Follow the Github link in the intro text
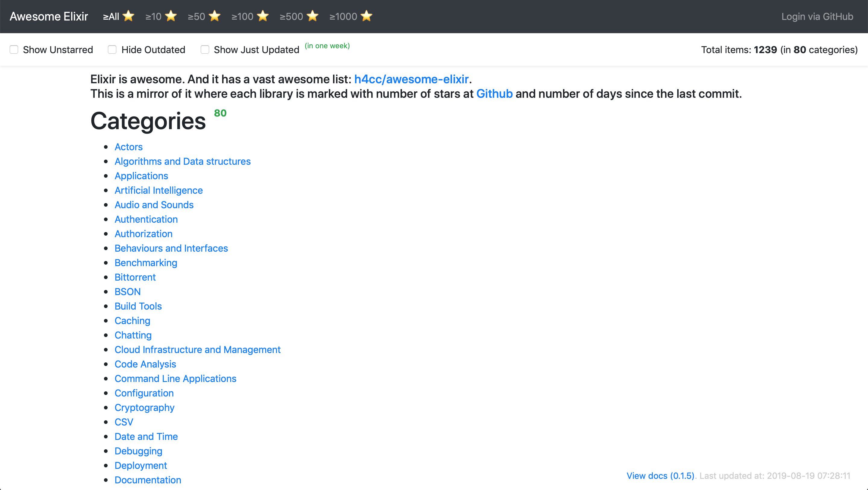This screenshot has height=490, width=868. point(494,94)
